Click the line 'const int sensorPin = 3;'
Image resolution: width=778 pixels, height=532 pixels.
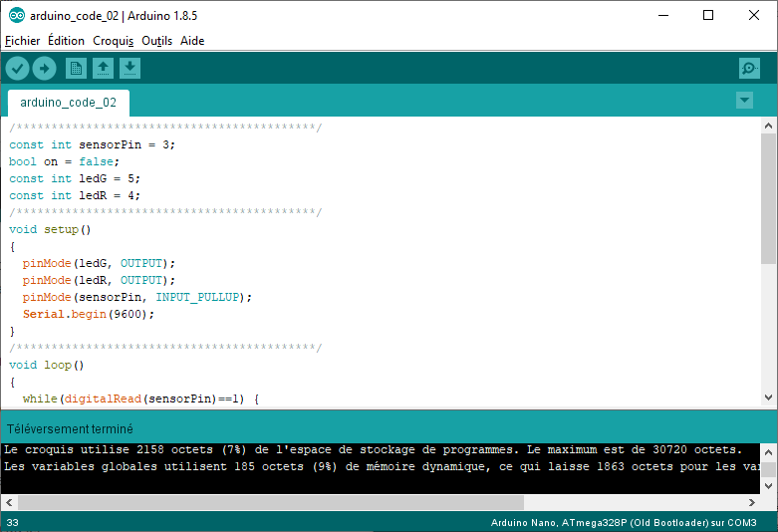click(x=92, y=144)
